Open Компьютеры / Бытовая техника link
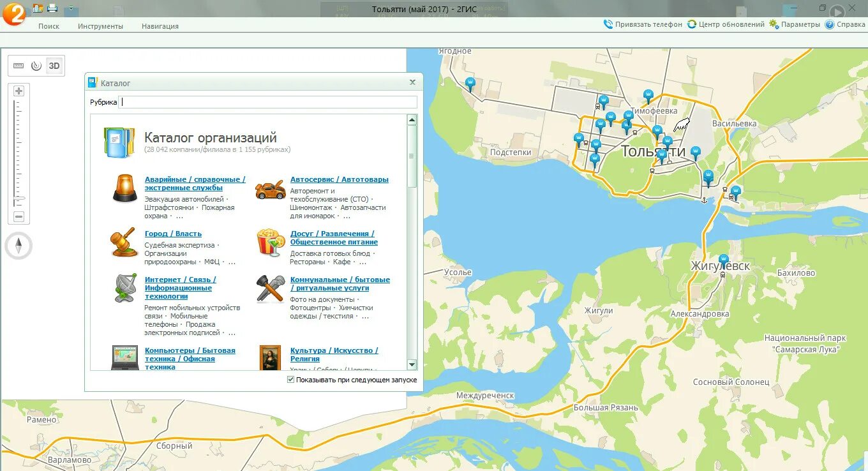 coord(190,359)
